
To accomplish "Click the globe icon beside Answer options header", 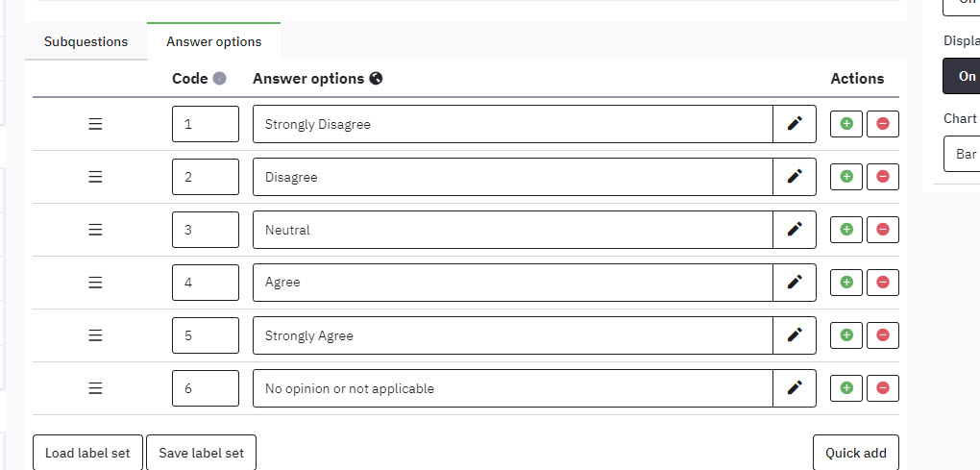I will [x=376, y=79].
